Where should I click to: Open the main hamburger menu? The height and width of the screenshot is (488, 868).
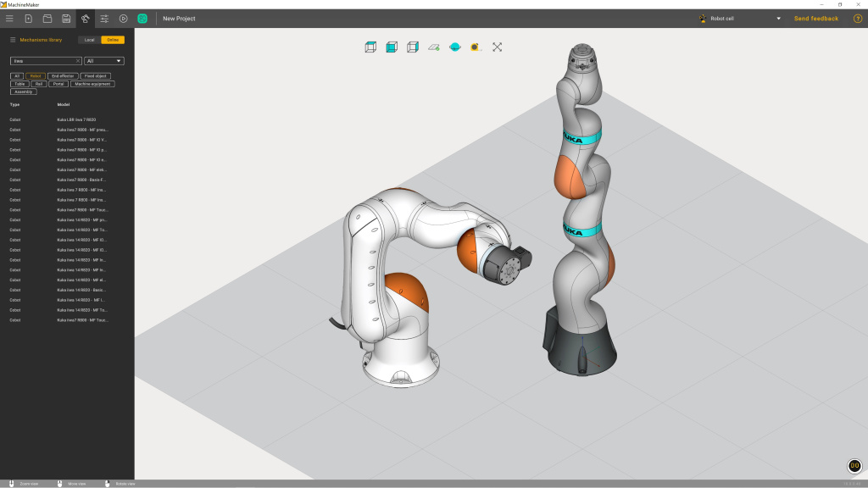point(9,18)
